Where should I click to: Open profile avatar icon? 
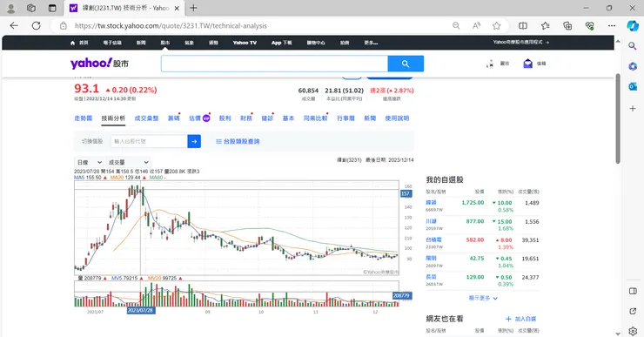click(11, 8)
